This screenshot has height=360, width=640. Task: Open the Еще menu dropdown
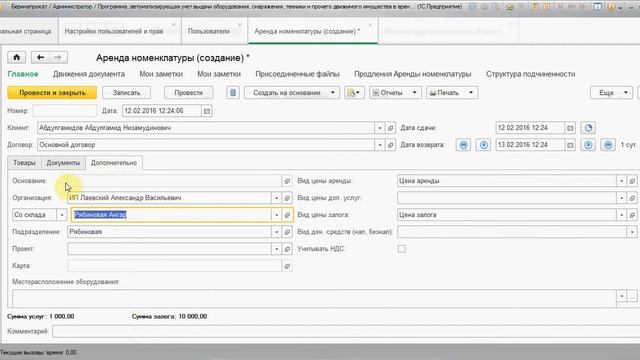611,93
